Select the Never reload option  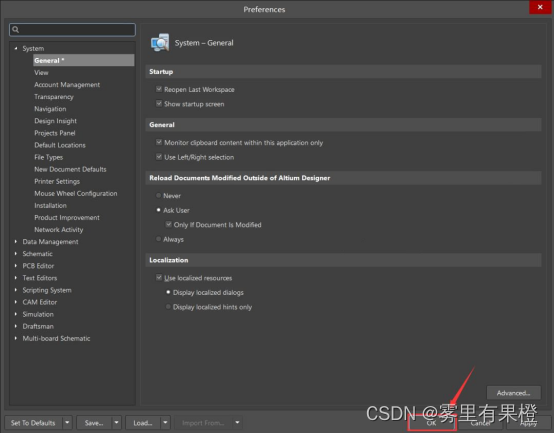click(x=158, y=195)
